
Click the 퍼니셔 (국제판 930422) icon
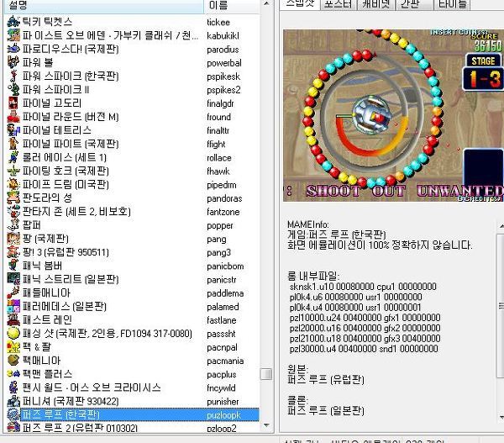[x=13, y=401]
